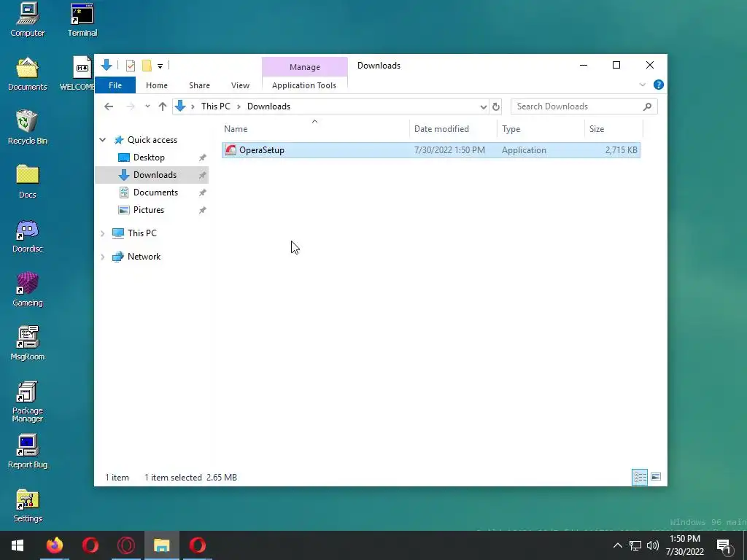Expand the This PC tree node
Image resolution: width=747 pixels, height=560 pixels.
point(102,233)
